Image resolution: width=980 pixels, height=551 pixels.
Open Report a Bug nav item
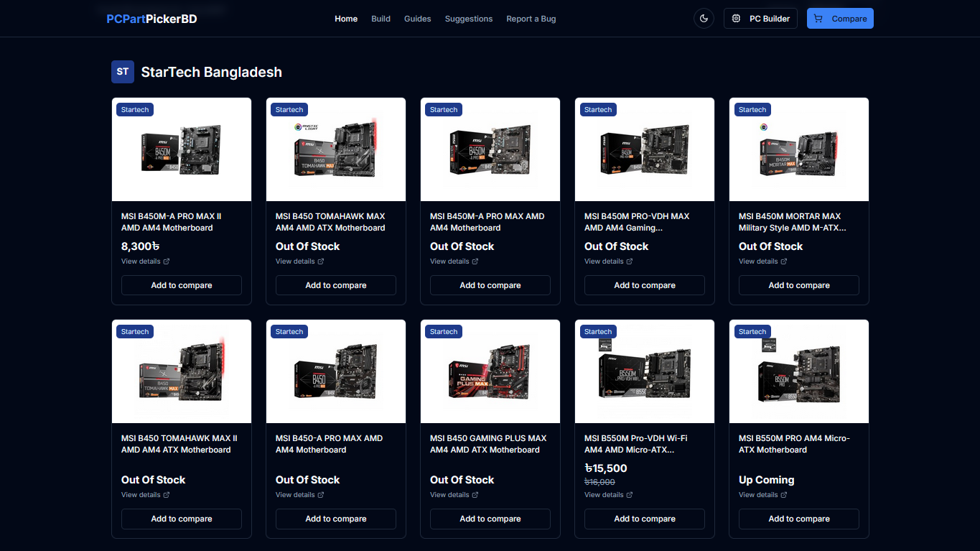[531, 19]
